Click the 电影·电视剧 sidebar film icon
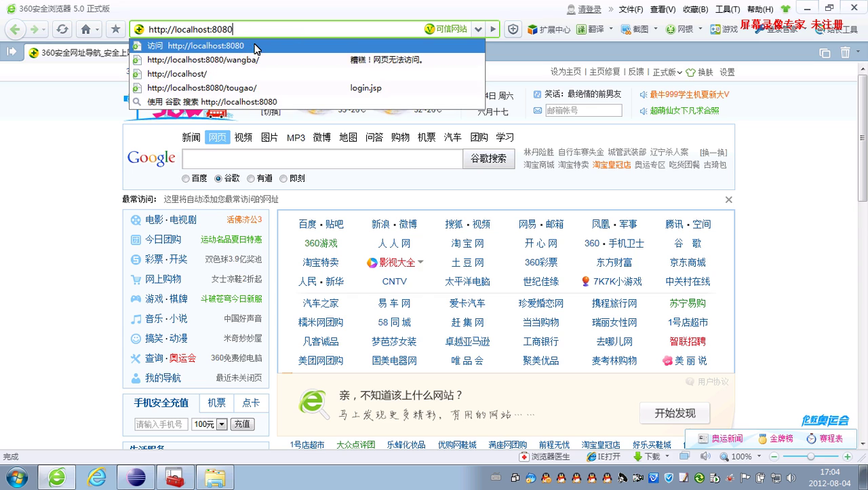This screenshot has height=490, width=868. coord(136,220)
